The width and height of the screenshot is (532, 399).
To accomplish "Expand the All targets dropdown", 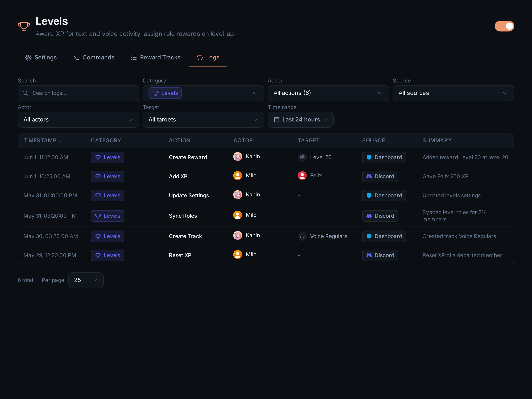I will pos(203,119).
